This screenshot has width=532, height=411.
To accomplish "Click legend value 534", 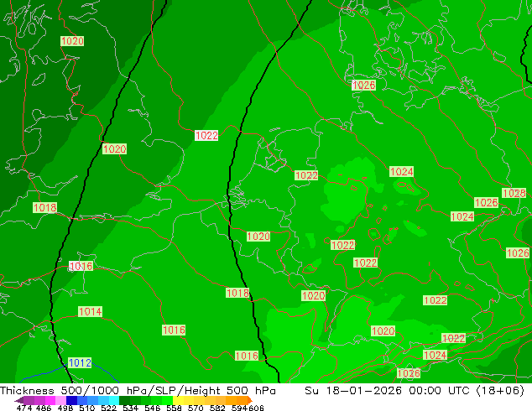I will pos(130,408).
